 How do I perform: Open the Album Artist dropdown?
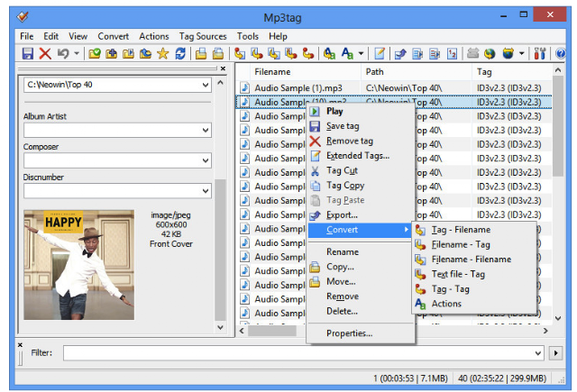(x=206, y=130)
